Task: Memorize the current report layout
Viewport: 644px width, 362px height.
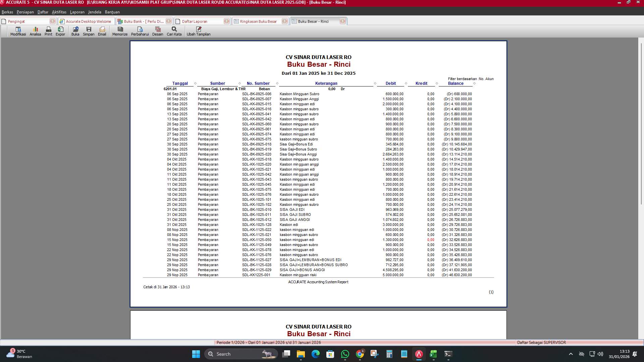Action: tap(119, 32)
